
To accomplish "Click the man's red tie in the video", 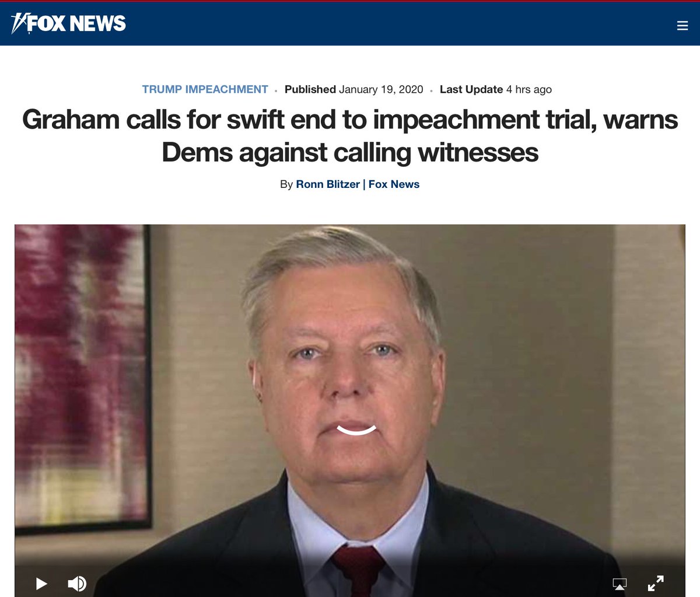I will pyautogui.click(x=358, y=572).
